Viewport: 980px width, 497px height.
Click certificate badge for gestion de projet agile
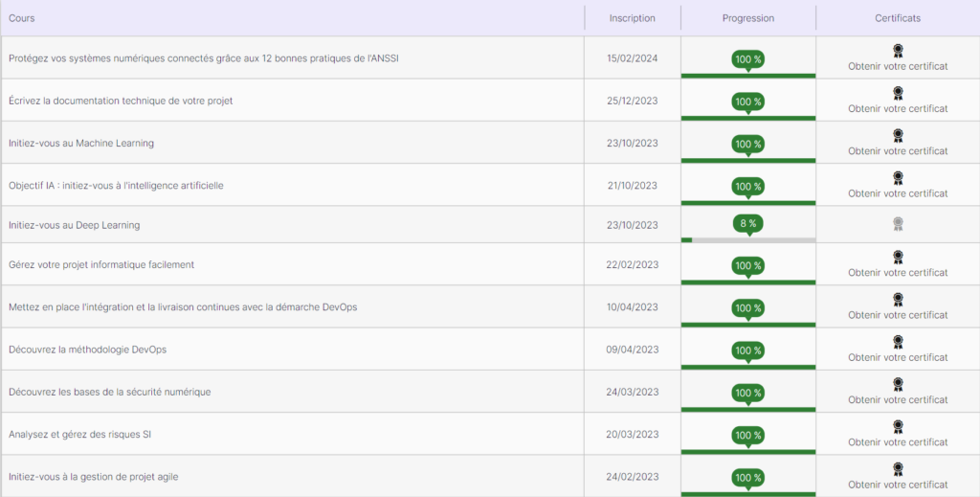coord(898,470)
